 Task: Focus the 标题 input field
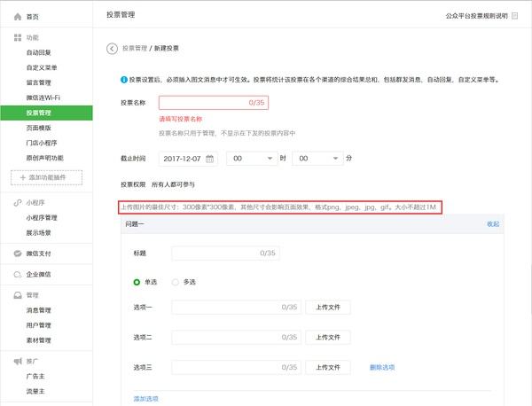(225, 253)
